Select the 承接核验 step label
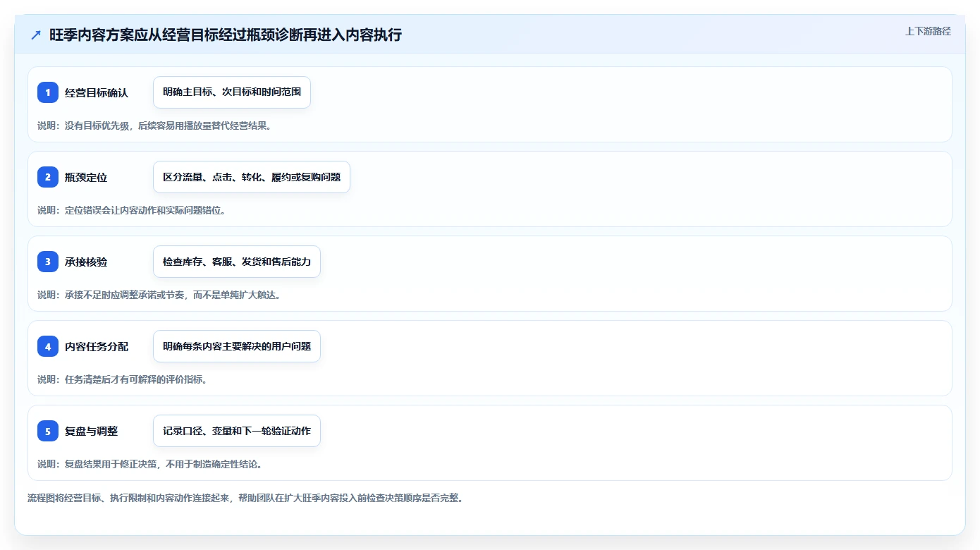The height and width of the screenshot is (550, 980). 86,262
